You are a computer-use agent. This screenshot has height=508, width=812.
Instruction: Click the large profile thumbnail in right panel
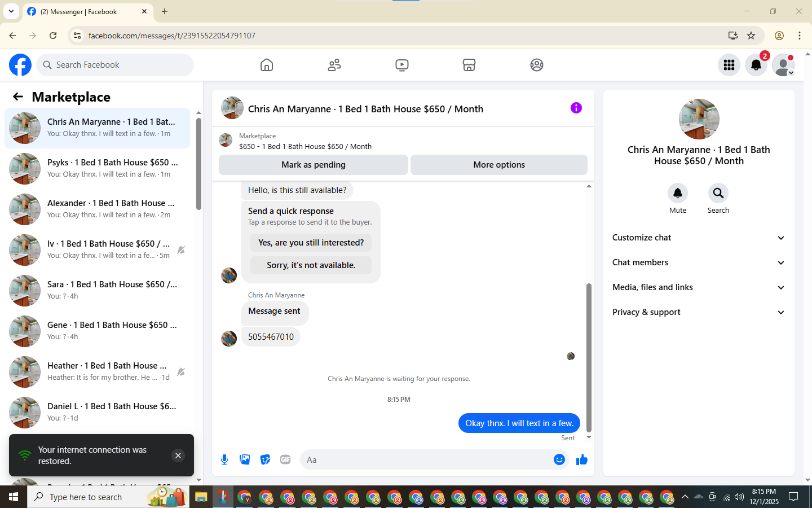[699, 119]
